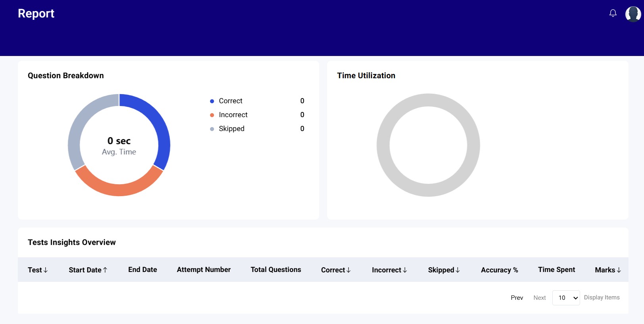The width and height of the screenshot is (644, 324).
Task: Click the End Date column header
Action: tap(143, 270)
